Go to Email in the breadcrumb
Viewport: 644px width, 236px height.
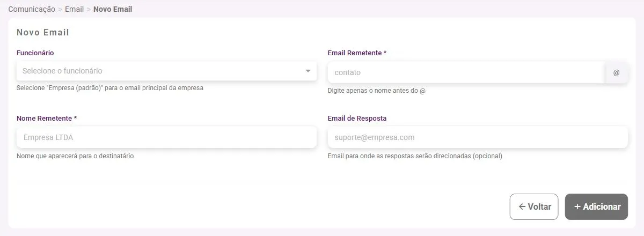tap(74, 9)
